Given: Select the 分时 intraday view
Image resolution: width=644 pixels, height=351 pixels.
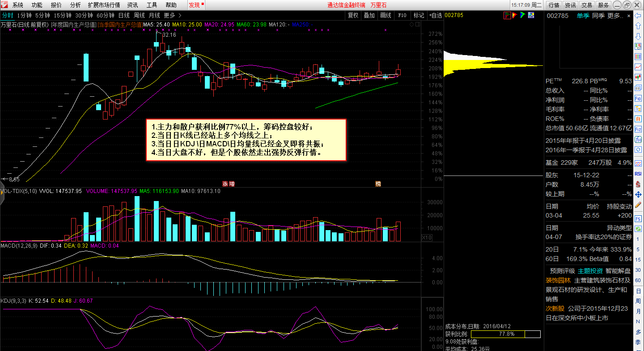Looking at the screenshot, I should click(8, 15).
